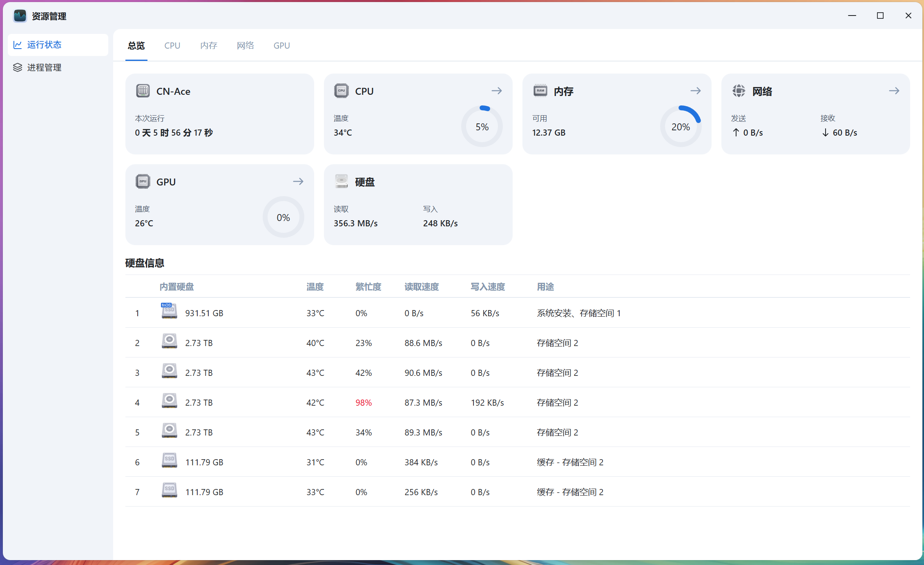Open CPU details via its arrow
The width and height of the screenshot is (924, 565).
click(x=497, y=90)
